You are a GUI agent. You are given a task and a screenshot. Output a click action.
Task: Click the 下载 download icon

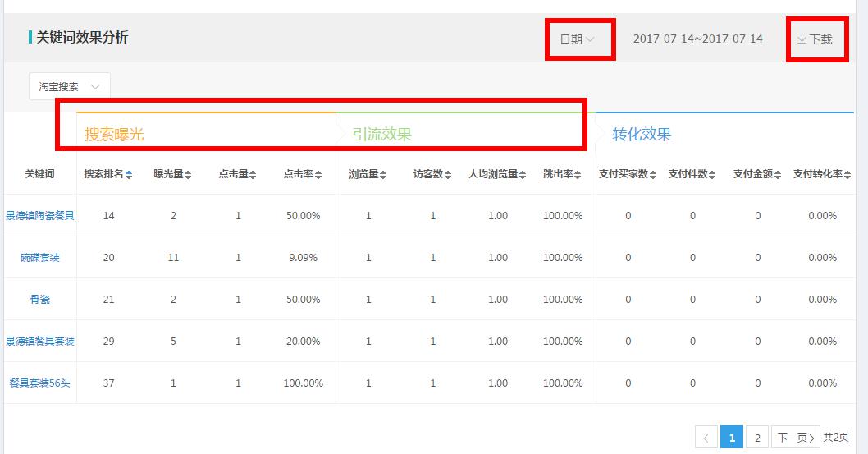point(802,39)
